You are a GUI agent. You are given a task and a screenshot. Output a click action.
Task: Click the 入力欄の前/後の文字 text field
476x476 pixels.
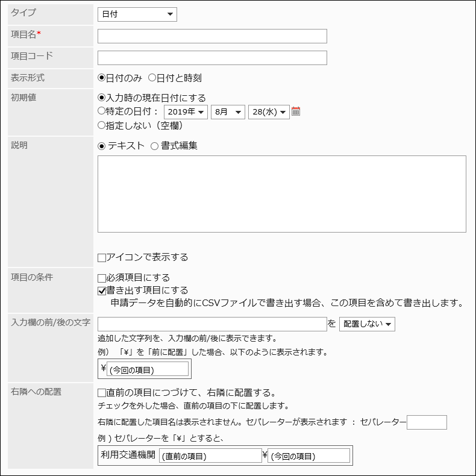tap(212, 324)
